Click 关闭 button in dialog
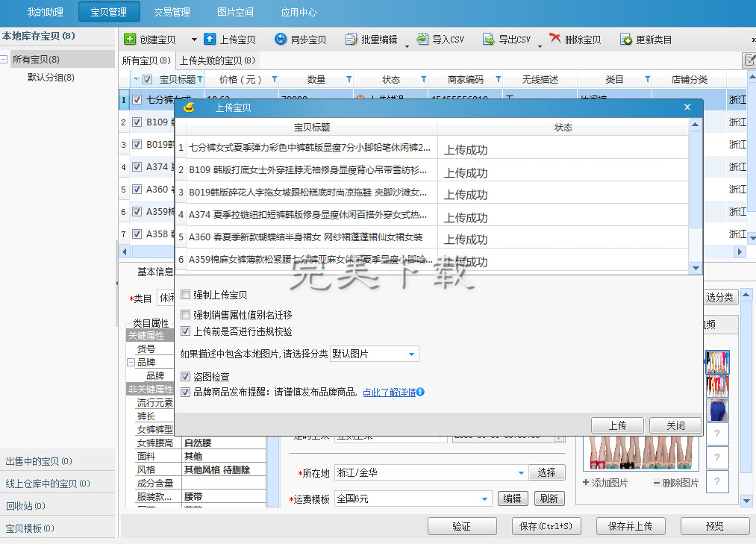The width and height of the screenshot is (756, 544). pyautogui.click(x=675, y=425)
